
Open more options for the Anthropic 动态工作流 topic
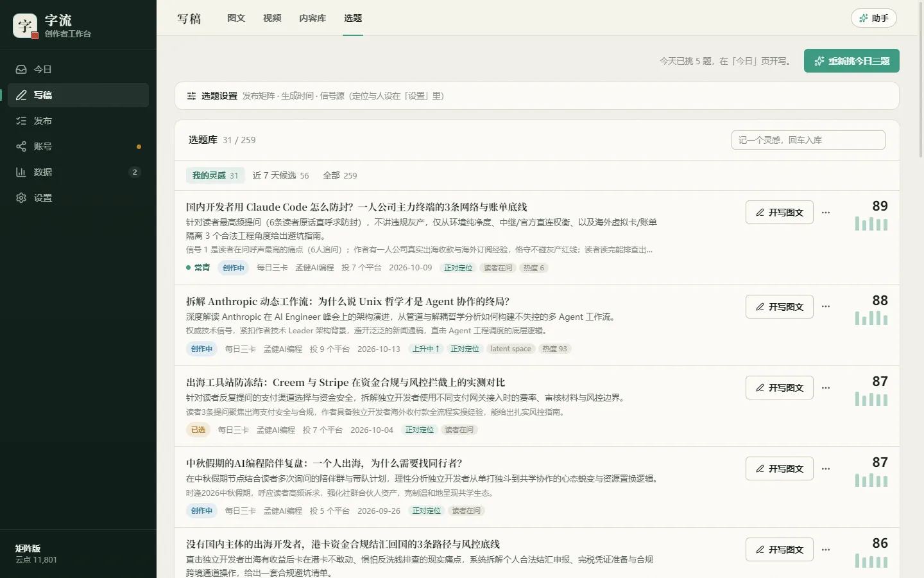[x=826, y=307]
